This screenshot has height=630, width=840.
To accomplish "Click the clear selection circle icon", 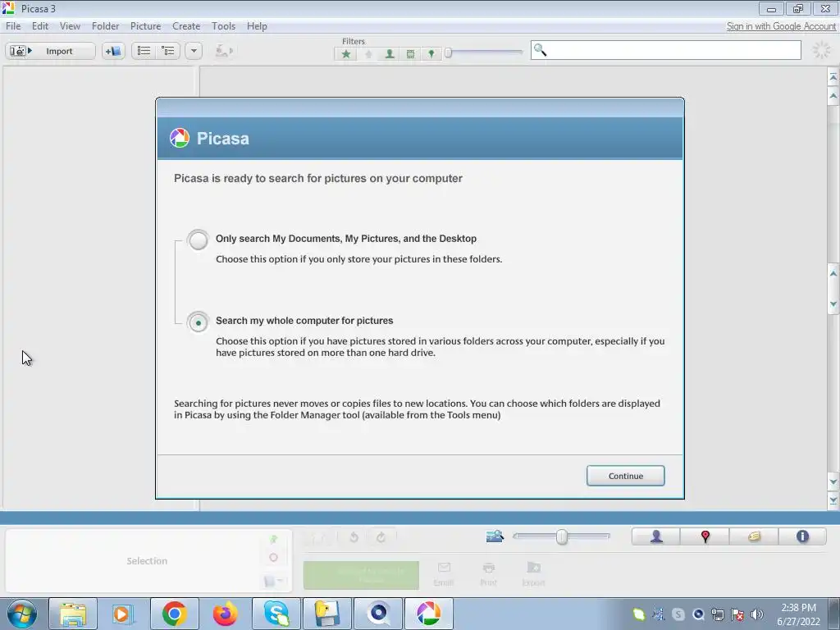I will coord(273,558).
